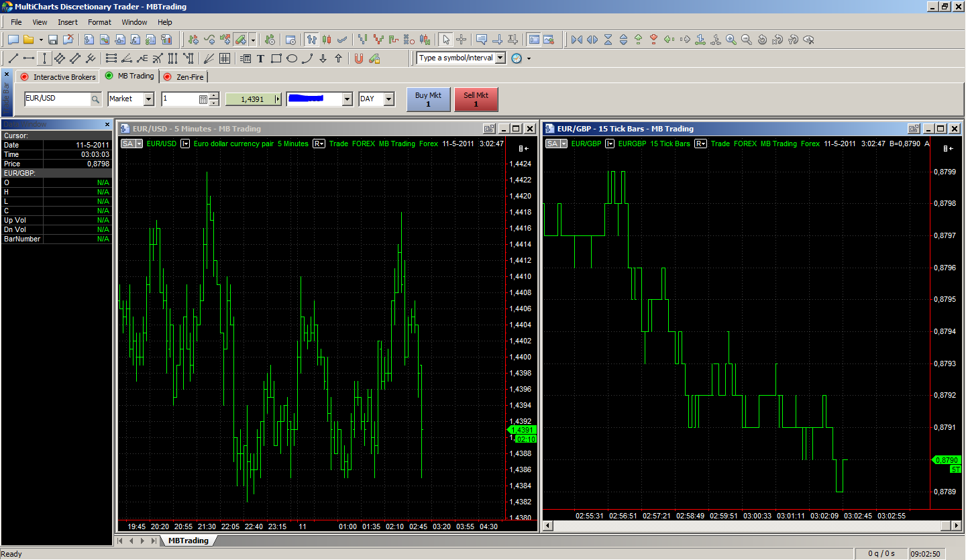Viewport: 966px width, 560px height.
Task: Open the clock icon in the symbol toolbar
Action: 516,58
